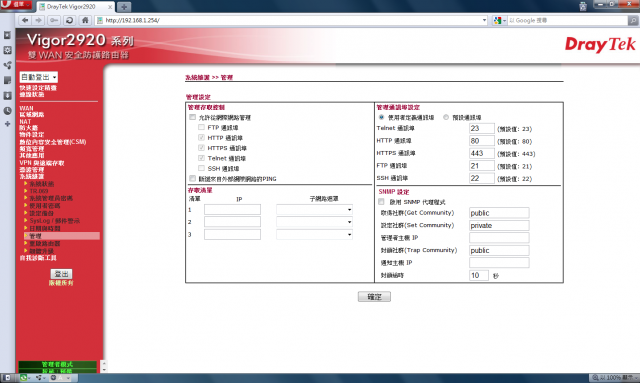Click the Telnet port field showing 23
Screen dimensions: 640x383
(482, 129)
